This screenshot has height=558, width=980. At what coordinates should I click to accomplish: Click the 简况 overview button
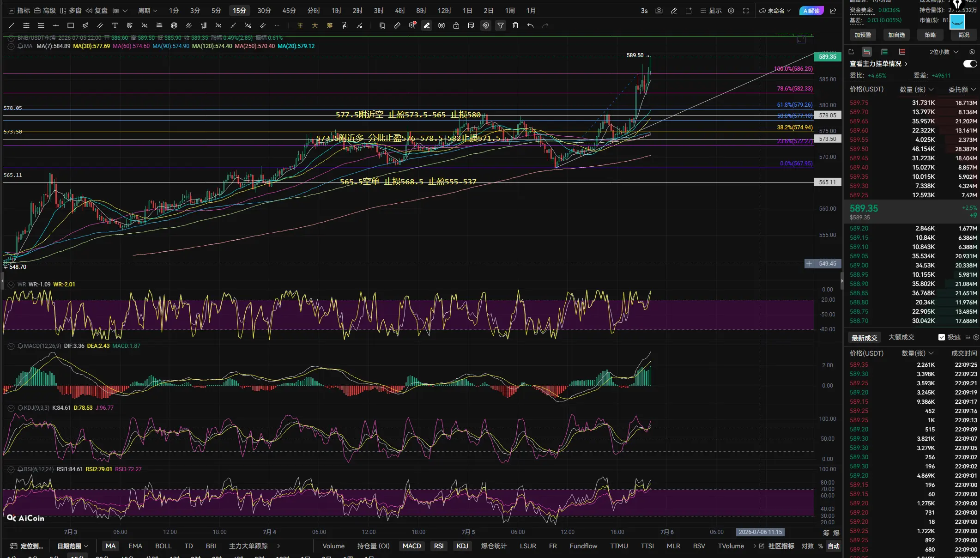tap(964, 35)
